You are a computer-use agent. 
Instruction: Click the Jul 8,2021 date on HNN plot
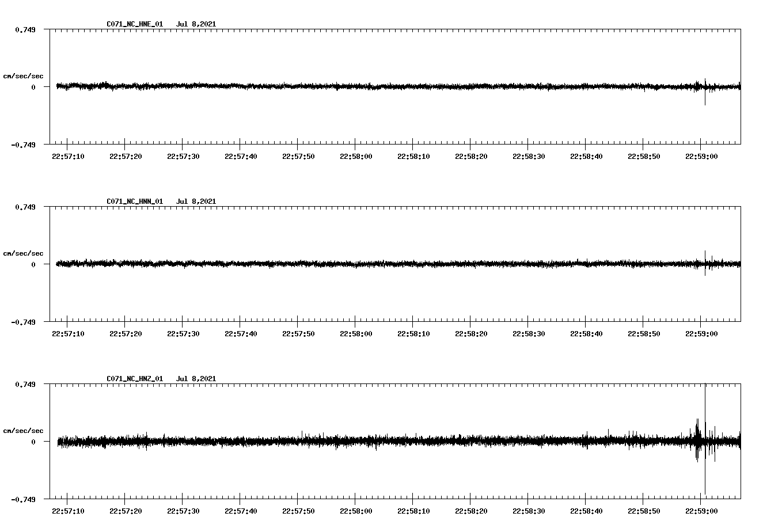(x=196, y=202)
